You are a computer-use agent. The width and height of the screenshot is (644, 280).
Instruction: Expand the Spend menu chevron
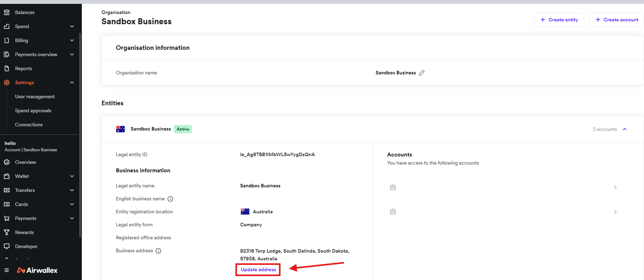72,26
